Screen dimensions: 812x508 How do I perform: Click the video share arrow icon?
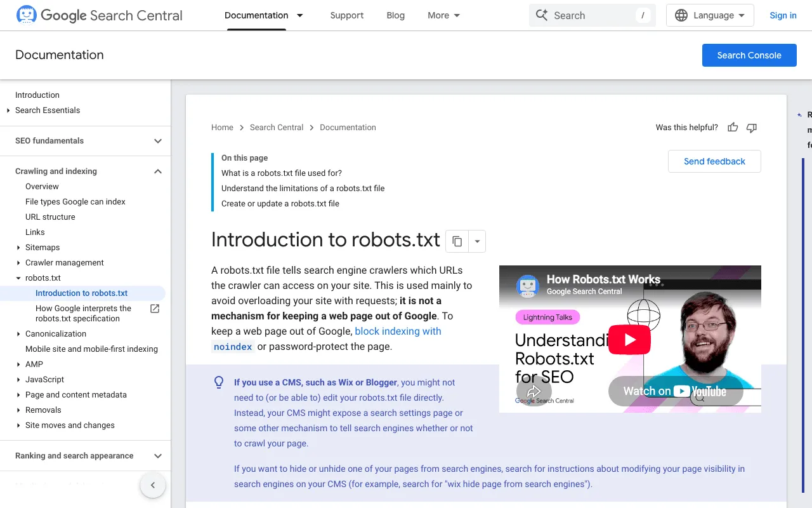point(534,392)
